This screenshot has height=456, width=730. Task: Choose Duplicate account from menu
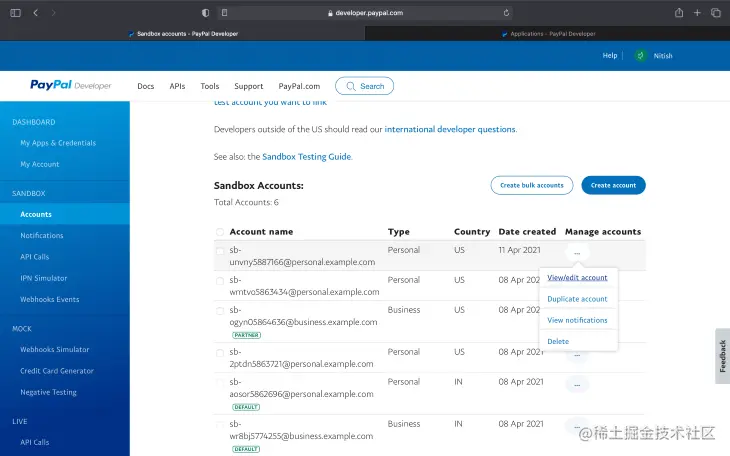[577, 299]
